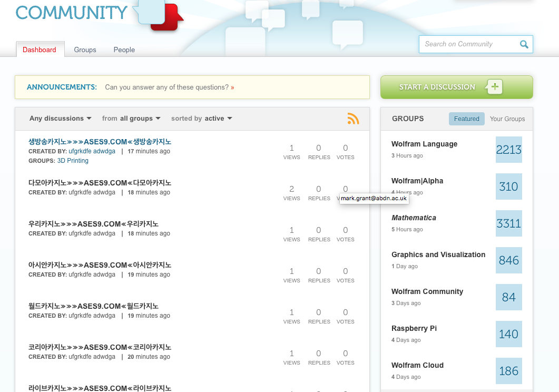Click the search magnifier icon
The image size is (559, 392).
pyautogui.click(x=524, y=44)
